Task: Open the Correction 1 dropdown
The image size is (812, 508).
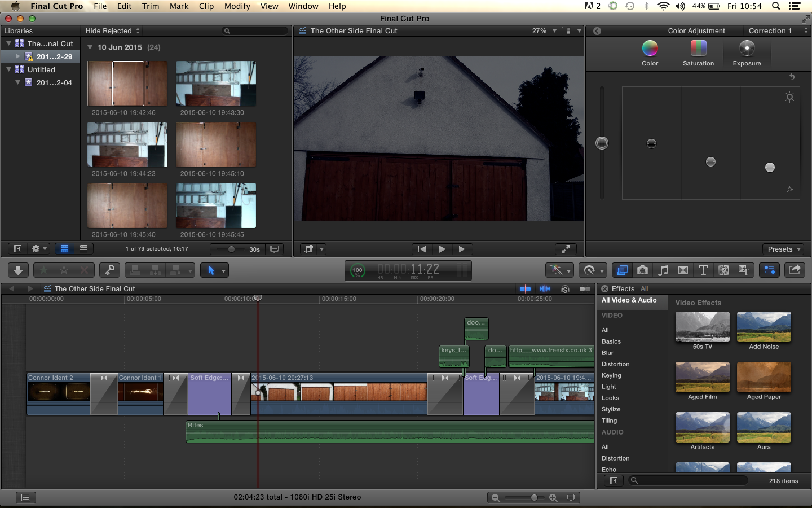Action: pyautogui.click(x=778, y=31)
